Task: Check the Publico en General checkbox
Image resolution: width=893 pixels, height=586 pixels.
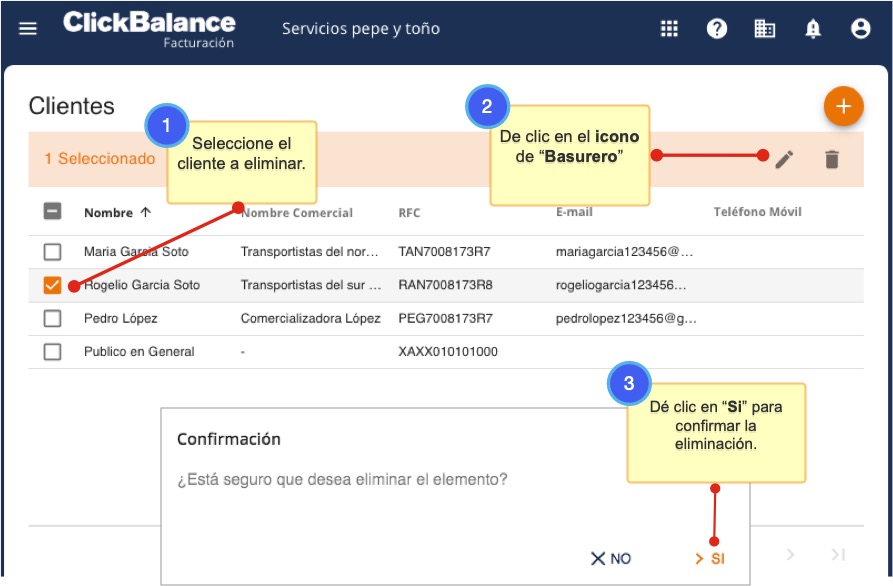Action: (53, 352)
